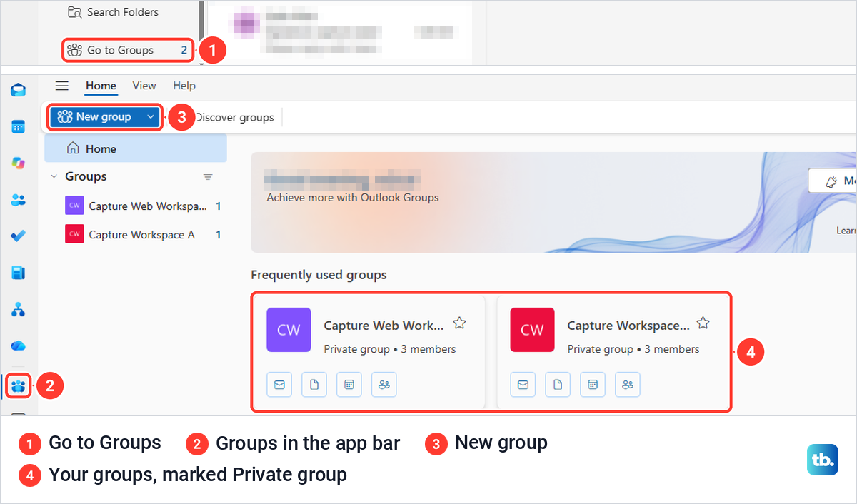Screen dimensions: 857x504
Task: Open Org Explorer in the app bar
Action: click(19, 309)
